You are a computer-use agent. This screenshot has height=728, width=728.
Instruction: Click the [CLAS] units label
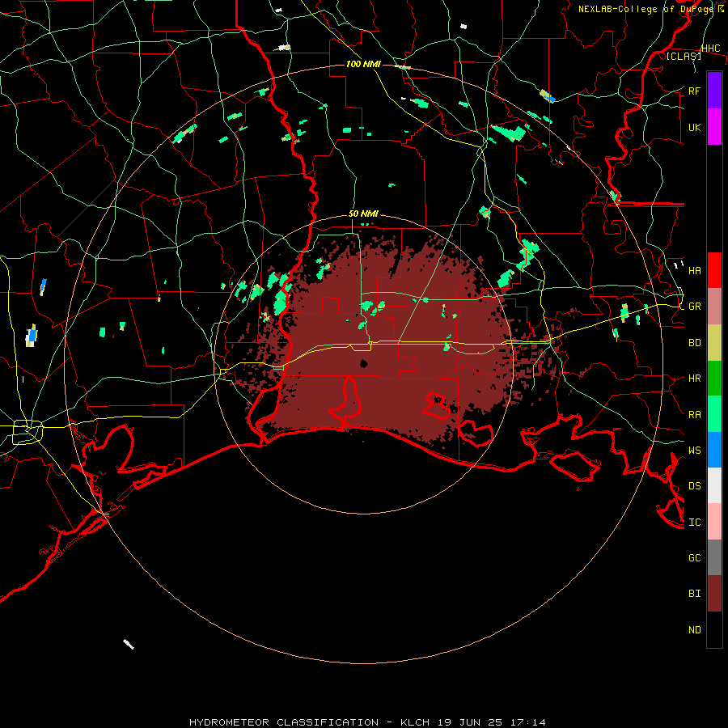pos(684,57)
